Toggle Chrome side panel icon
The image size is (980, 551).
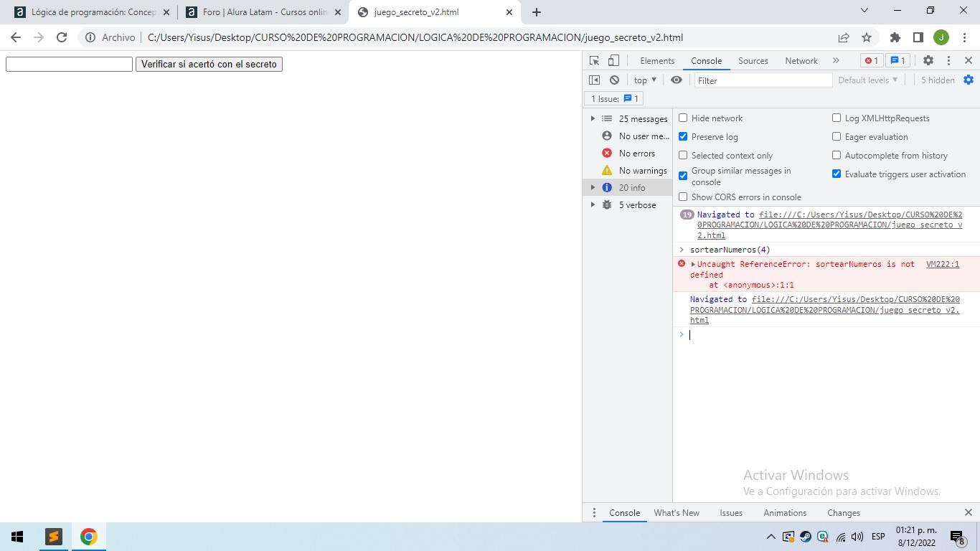click(x=918, y=37)
